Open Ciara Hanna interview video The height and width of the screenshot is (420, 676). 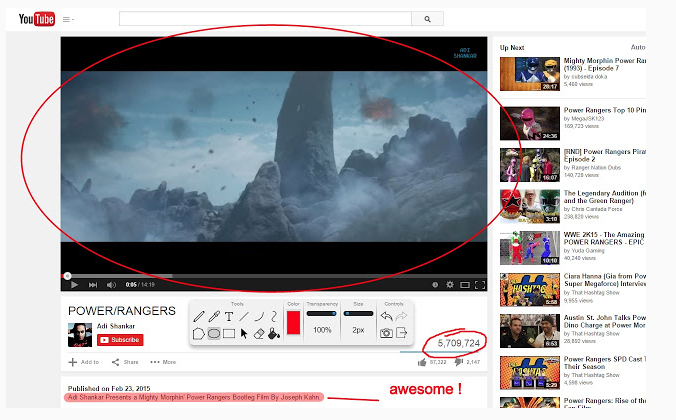604,280
